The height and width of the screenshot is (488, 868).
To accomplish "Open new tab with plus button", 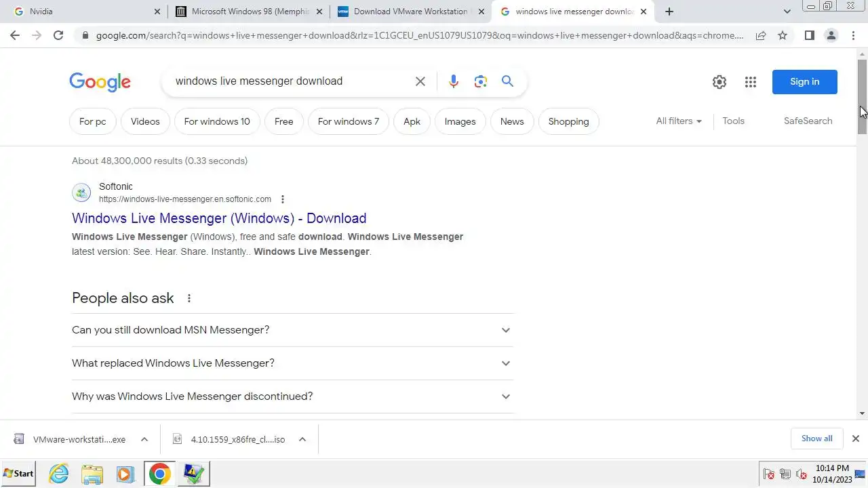I will tap(669, 12).
